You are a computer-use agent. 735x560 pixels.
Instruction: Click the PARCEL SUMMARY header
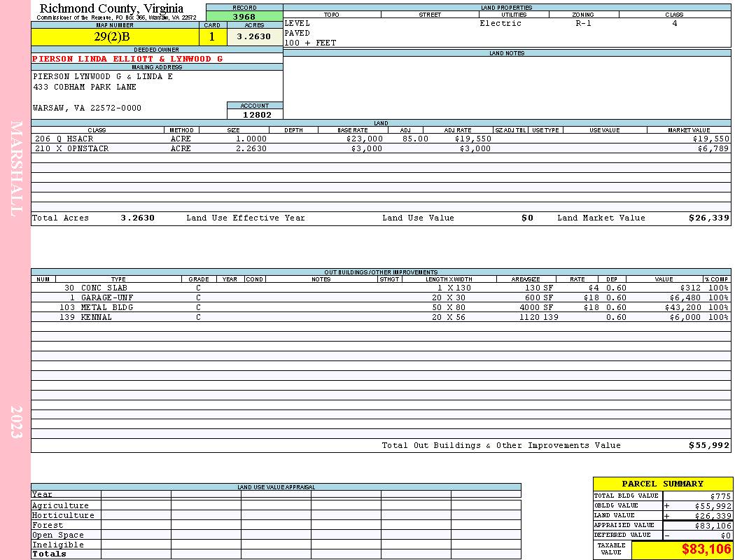[662, 484]
